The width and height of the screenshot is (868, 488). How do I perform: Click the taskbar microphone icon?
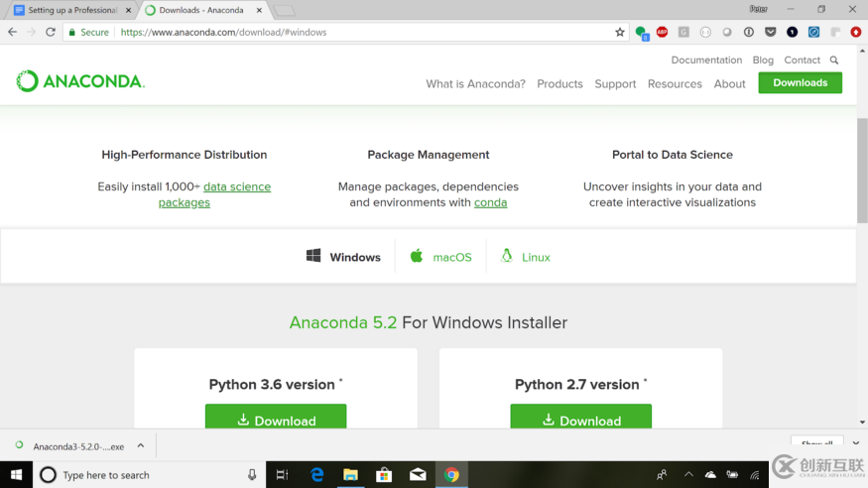[x=252, y=475]
